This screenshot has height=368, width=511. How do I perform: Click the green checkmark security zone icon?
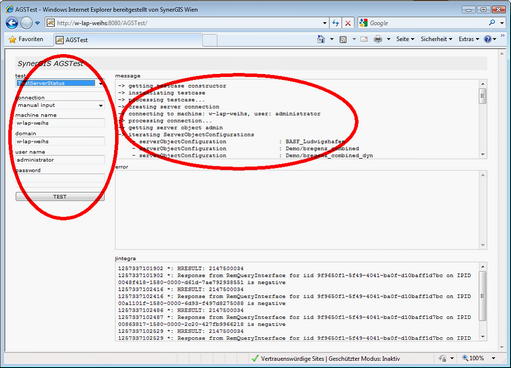click(255, 359)
